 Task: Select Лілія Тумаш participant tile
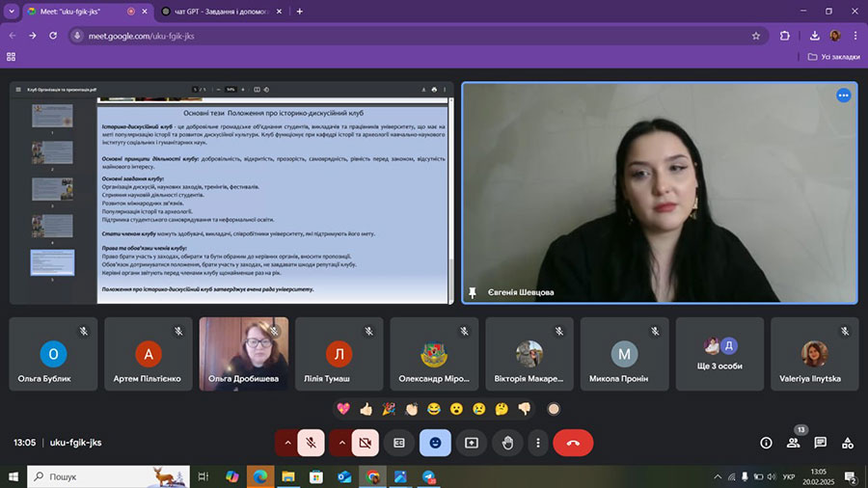pyautogui.click(x=339, y=354)
